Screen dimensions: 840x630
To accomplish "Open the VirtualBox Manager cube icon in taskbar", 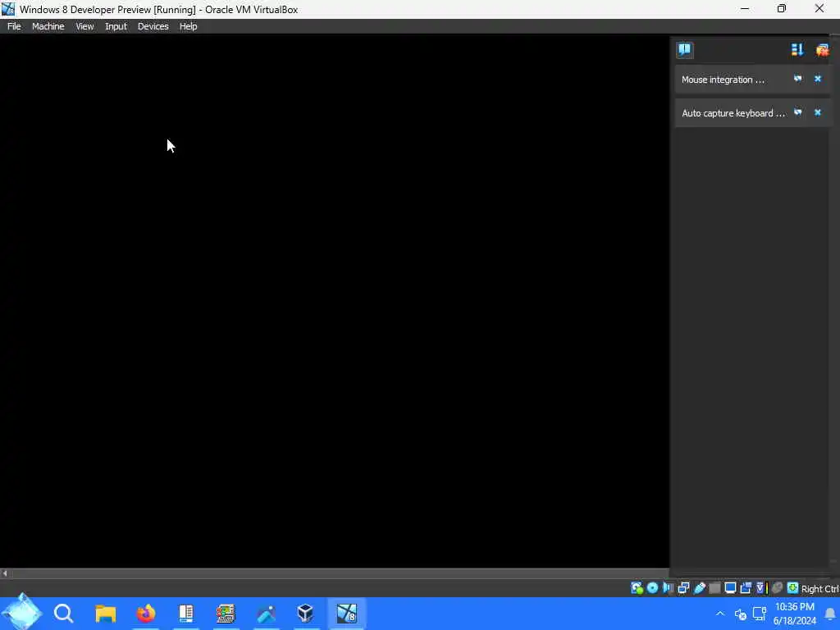I will click(305, 614).
